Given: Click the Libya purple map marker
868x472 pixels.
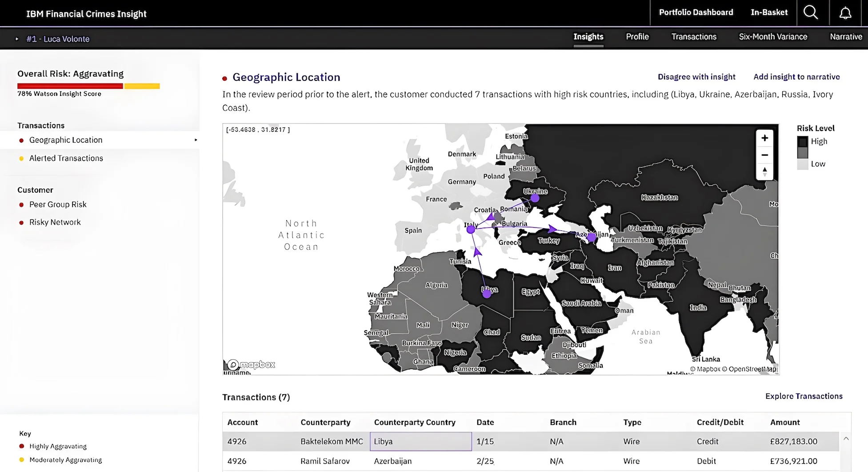Looking at the screenshot, I should (487, 293).
